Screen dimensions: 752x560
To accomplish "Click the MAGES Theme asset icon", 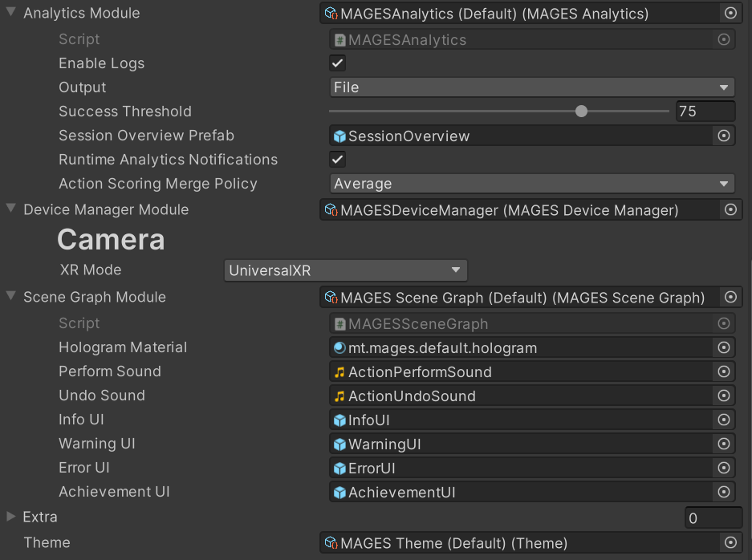I will click(331, 543).
